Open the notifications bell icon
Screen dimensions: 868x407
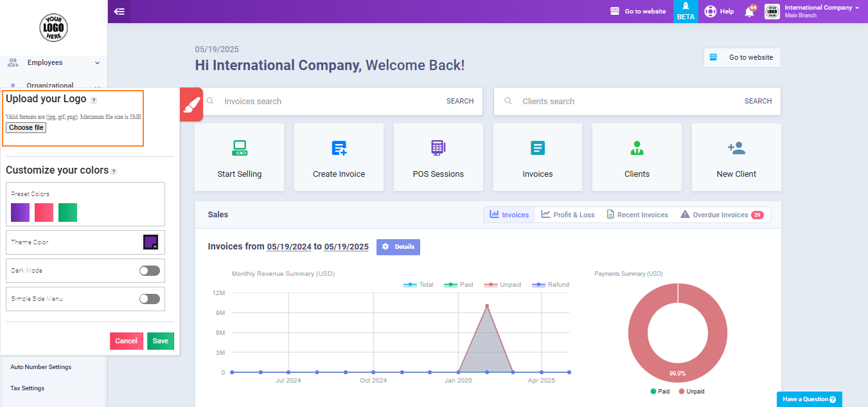tap(749, 12)
